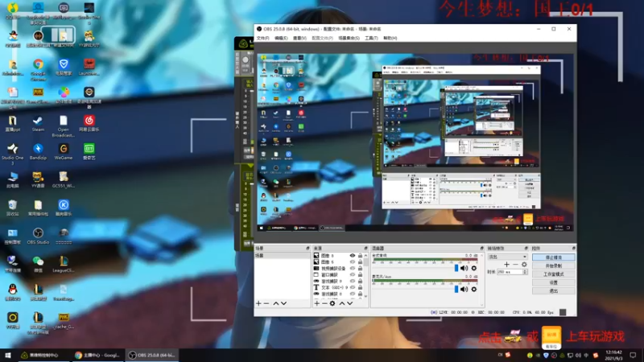Screen dimensions: 644x362
Task: Toggle visibility eye of 图像 5 source
Action: 353,262
